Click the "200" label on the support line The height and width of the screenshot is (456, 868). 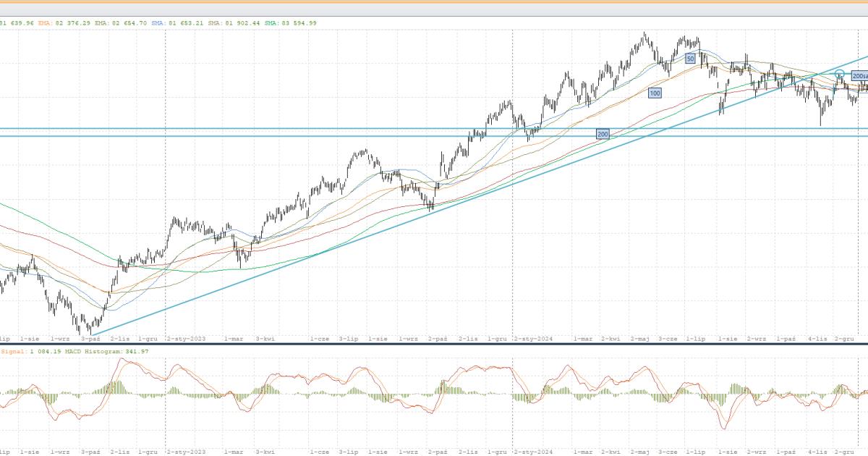(x=603, y=134)
